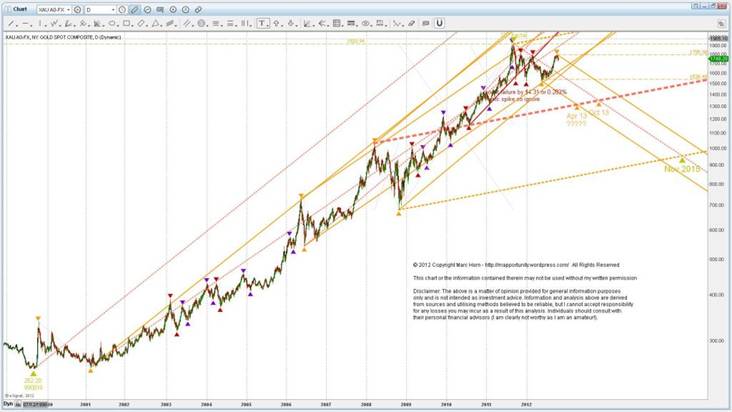Select the angled rectangle drawing tool

coord(141,23)
